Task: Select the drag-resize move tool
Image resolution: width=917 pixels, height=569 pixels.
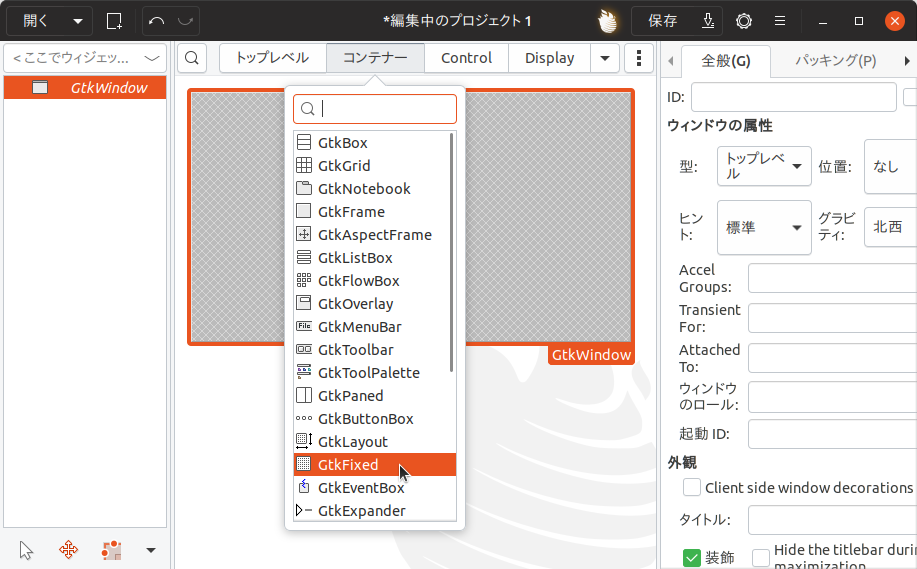Action: point(68,550)
